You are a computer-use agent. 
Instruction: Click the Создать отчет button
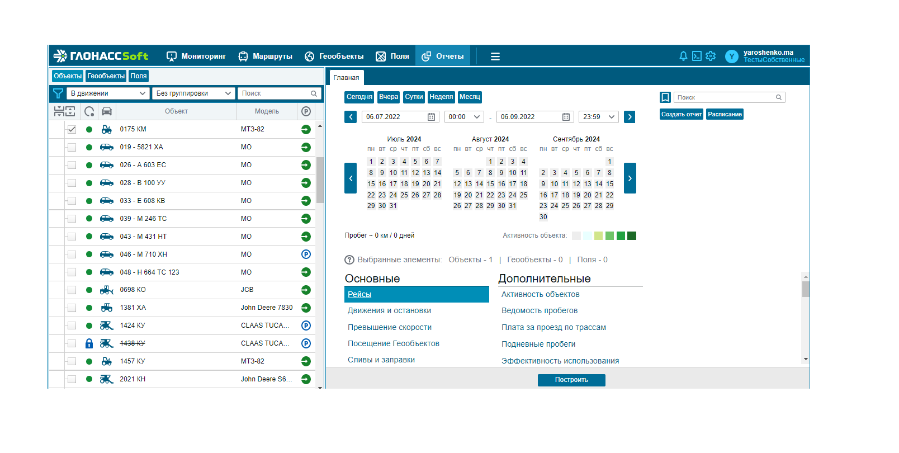(681, 115)
